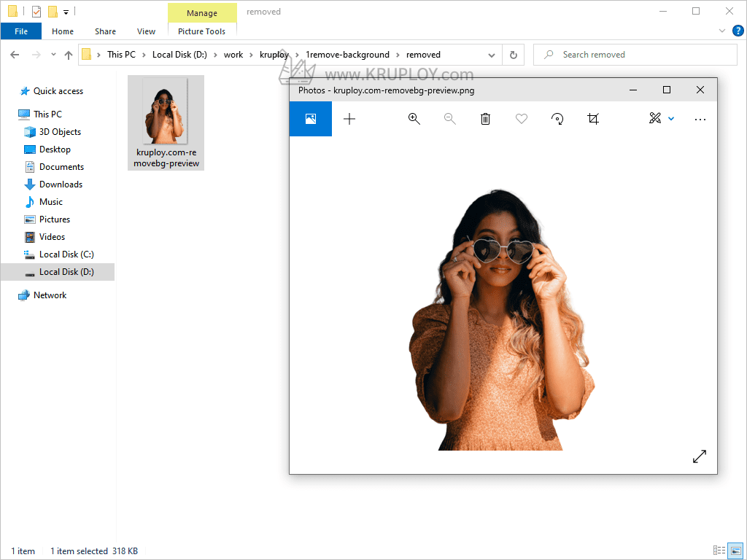
Task: Maximize the Photos window
Action: pos(667,90)
